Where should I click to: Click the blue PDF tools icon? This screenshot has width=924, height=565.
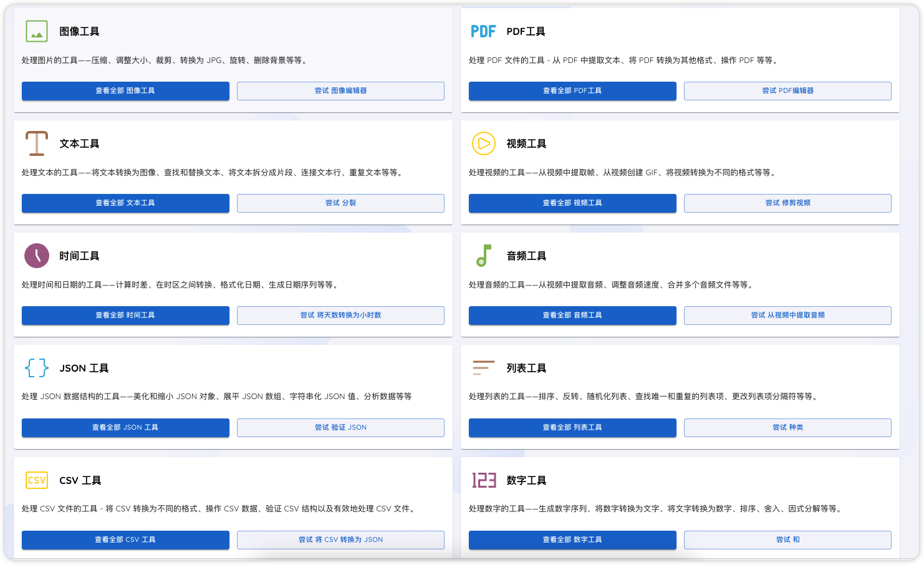483,31
